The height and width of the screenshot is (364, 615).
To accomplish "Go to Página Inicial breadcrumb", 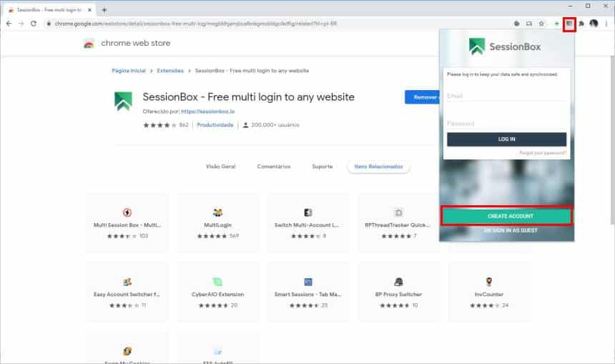I will point(129,71).
